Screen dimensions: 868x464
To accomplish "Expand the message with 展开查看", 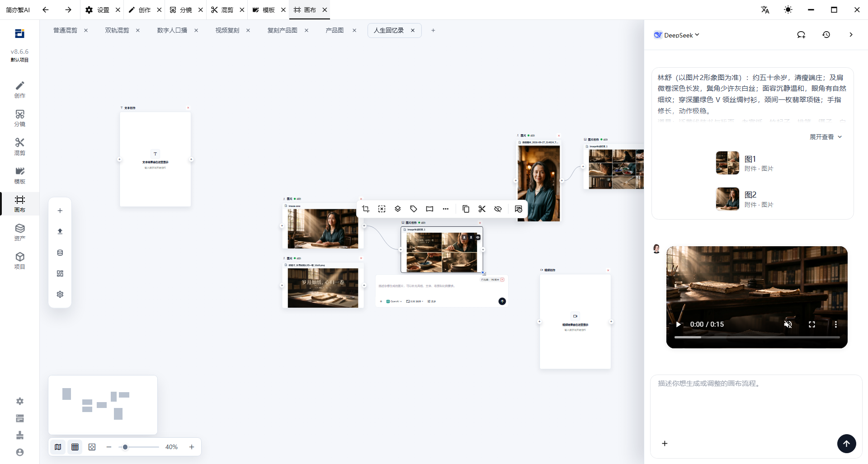I will point(826,137).
